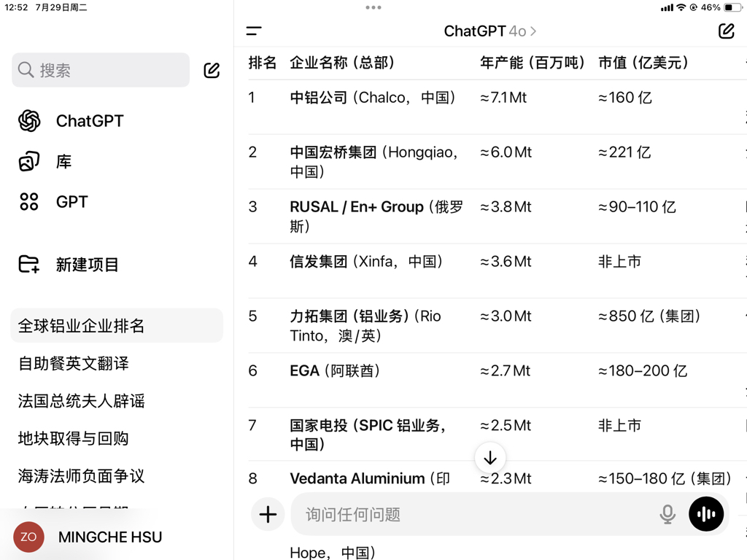The height and width of the screenshot is (560, 747).
Task: Click the 中铝公司 (Chalco) cell
Action: 373,97
